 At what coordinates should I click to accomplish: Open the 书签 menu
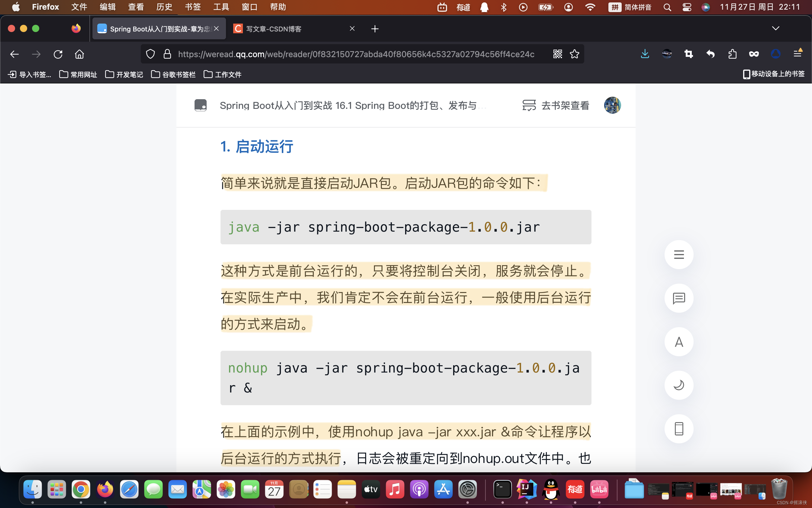coord(193,7)
